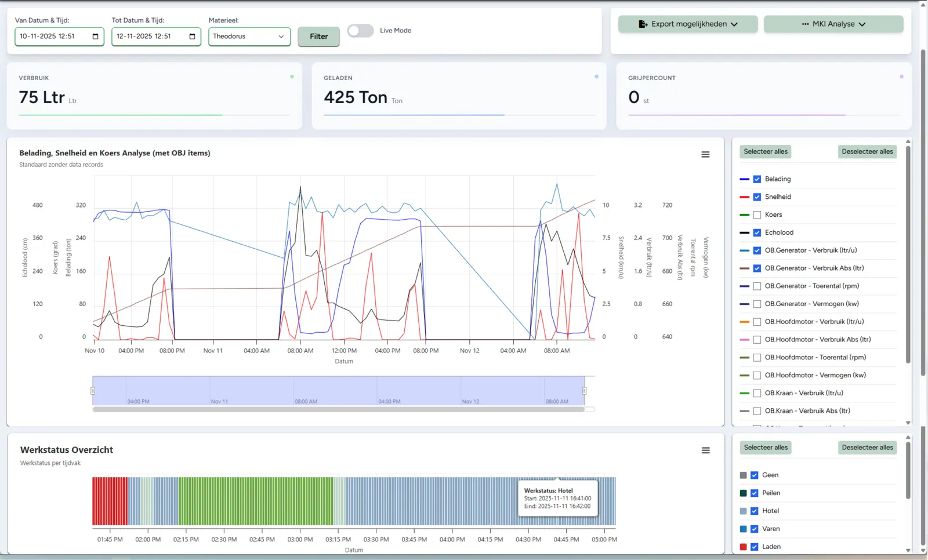The width and height of the screenshot is (928, 560).
Task: Click the red Snelheid legend color swatch
Action: 745,198
